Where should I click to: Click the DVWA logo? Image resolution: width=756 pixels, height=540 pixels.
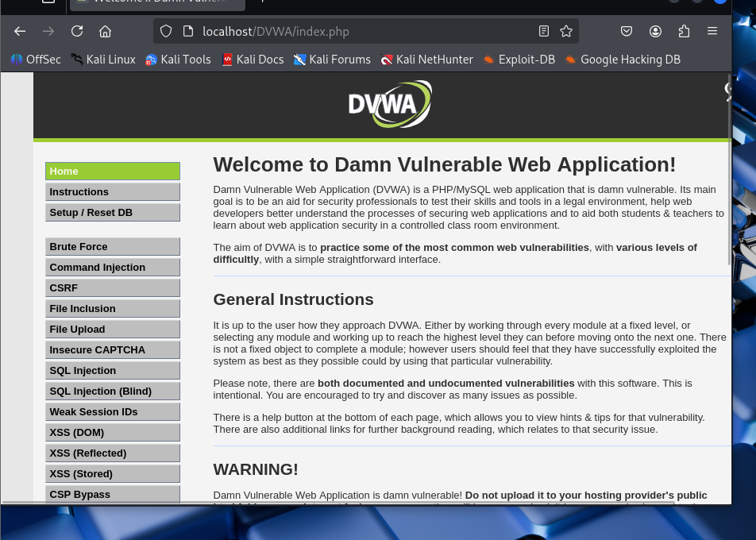[x=390, y=104]
